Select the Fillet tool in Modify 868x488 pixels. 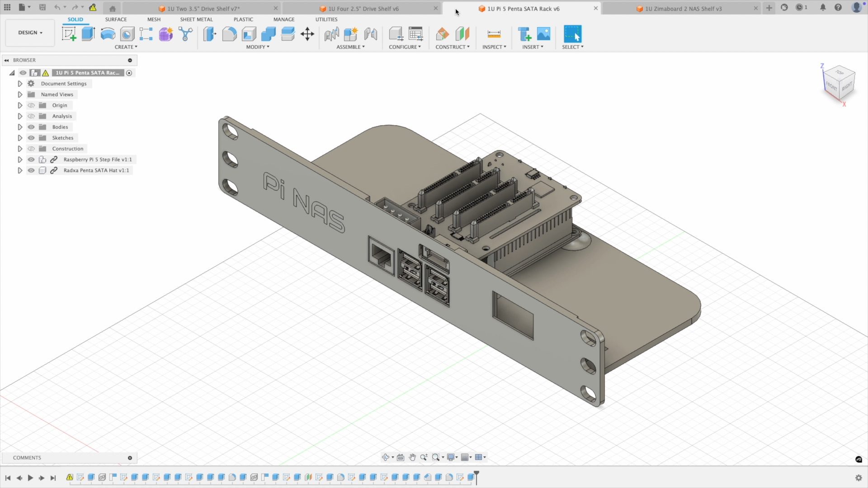[x=229, y=34]
